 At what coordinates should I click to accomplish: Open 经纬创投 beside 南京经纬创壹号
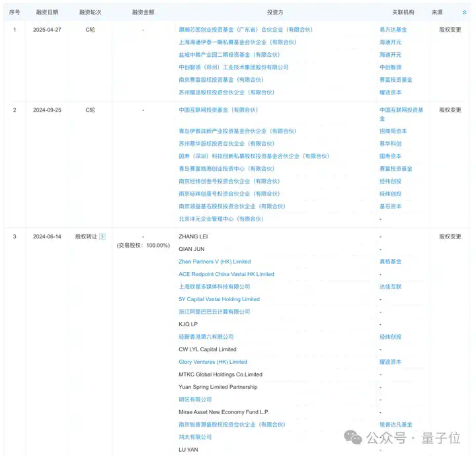391,193
